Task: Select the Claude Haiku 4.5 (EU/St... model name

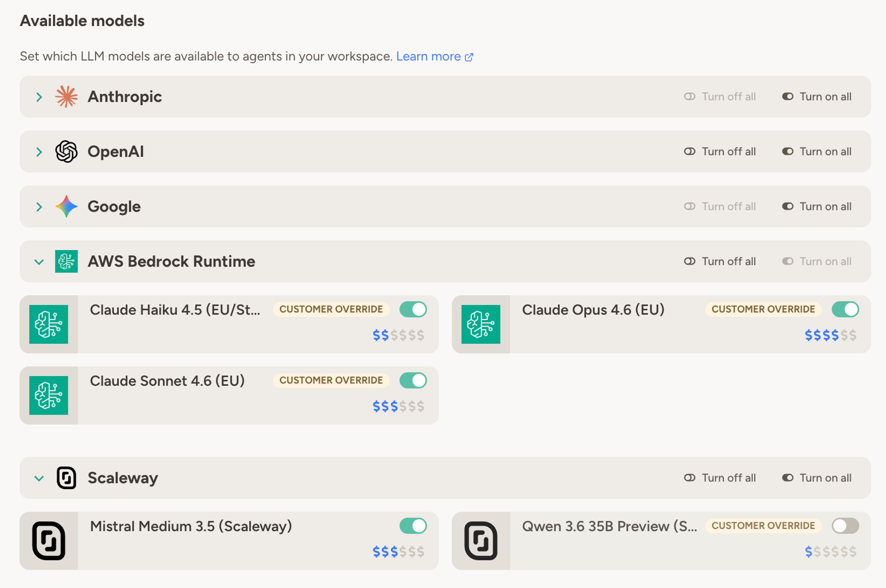Action: (x=175, y=310)
